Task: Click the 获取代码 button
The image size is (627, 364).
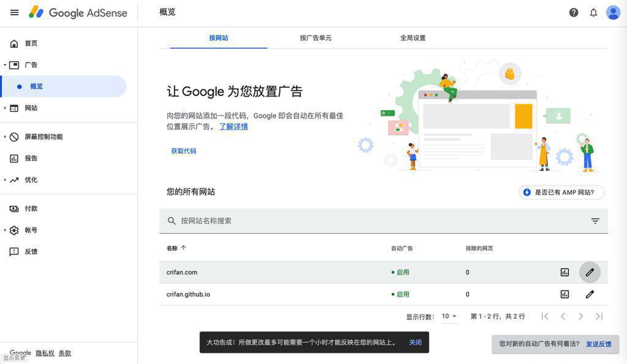Action: pos(184,151)
